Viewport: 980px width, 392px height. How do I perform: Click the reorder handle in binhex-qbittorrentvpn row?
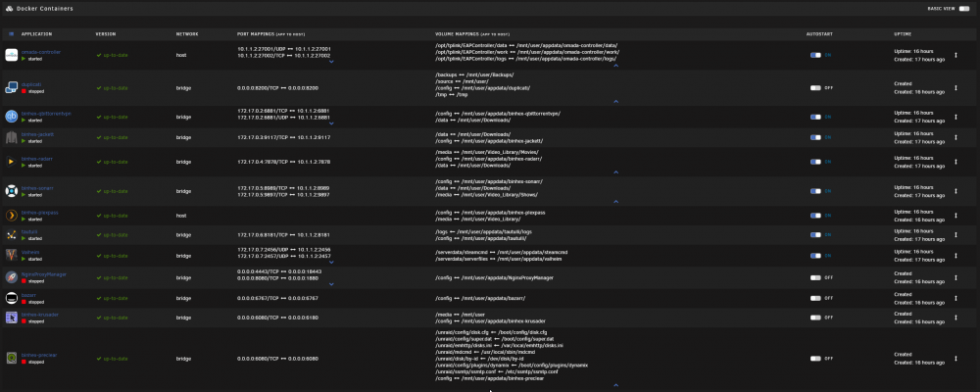pyautogui.click(x=955, y=117)
